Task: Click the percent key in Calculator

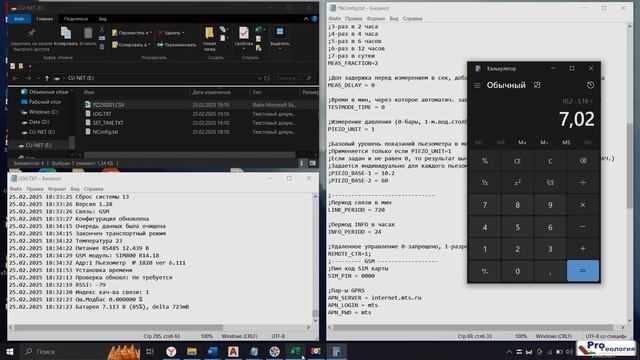Action: click(x=485, y=161)
